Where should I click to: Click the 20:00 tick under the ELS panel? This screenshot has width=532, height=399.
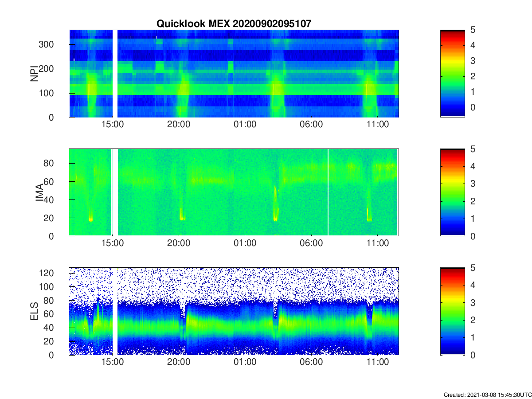[x=179, y=363]
